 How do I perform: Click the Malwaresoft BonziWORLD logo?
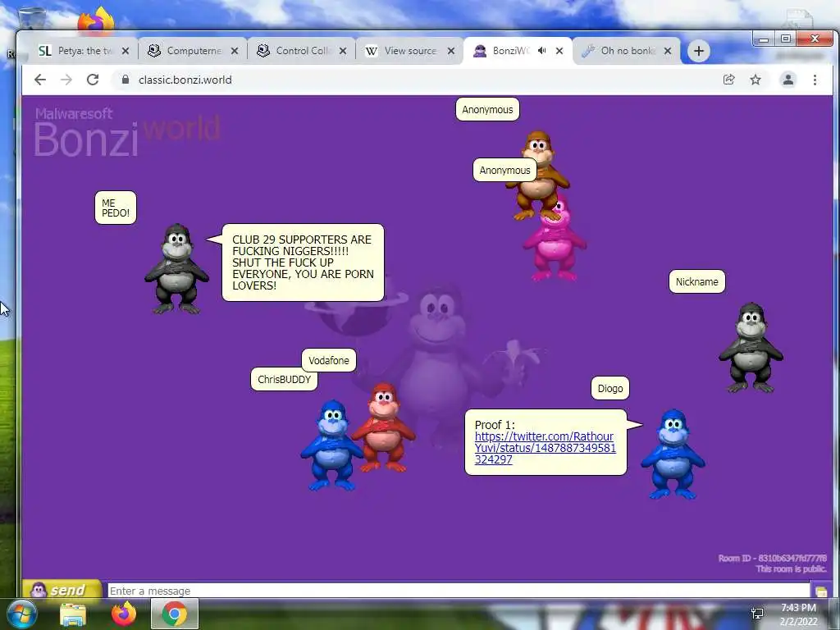pyautogui.click(x=126, y=132)
